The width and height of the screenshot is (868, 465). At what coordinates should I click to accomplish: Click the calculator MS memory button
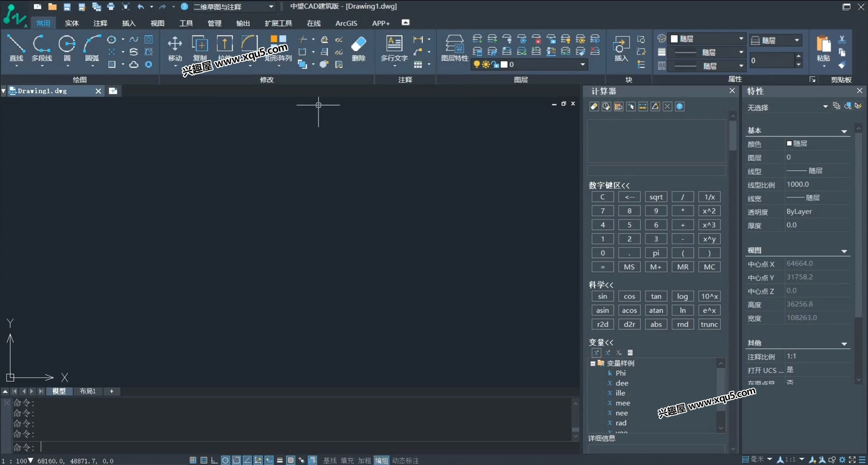(629, 267)
